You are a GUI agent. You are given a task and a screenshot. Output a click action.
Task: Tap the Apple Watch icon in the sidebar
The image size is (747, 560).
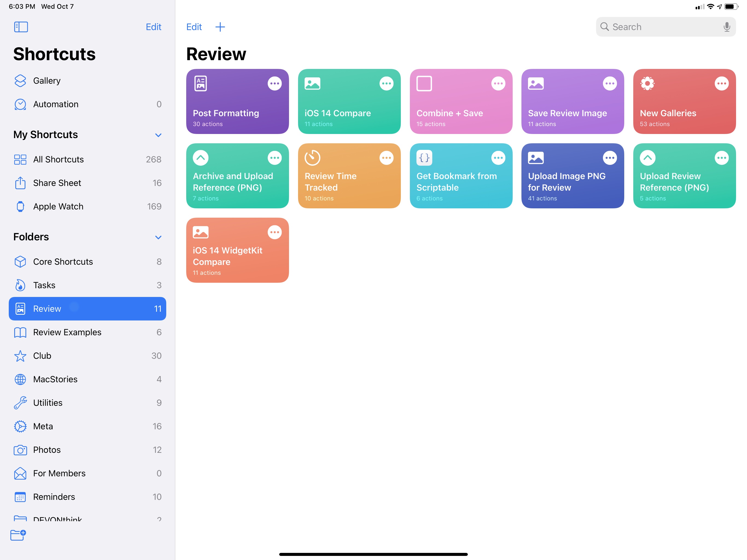pyautogui.click(x=20, y=206)
